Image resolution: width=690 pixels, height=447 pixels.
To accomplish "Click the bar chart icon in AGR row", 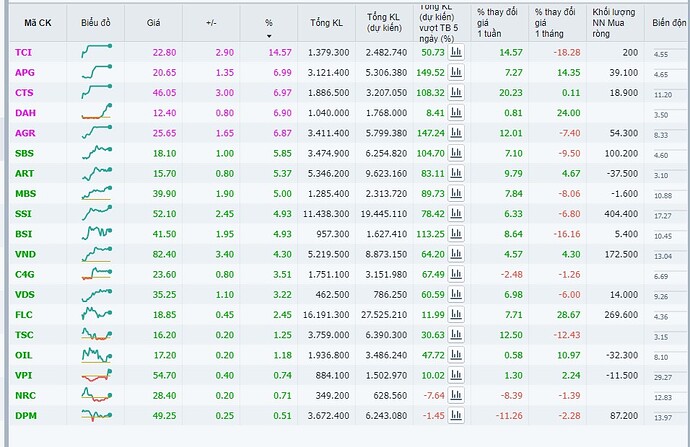I will (456, 133).
